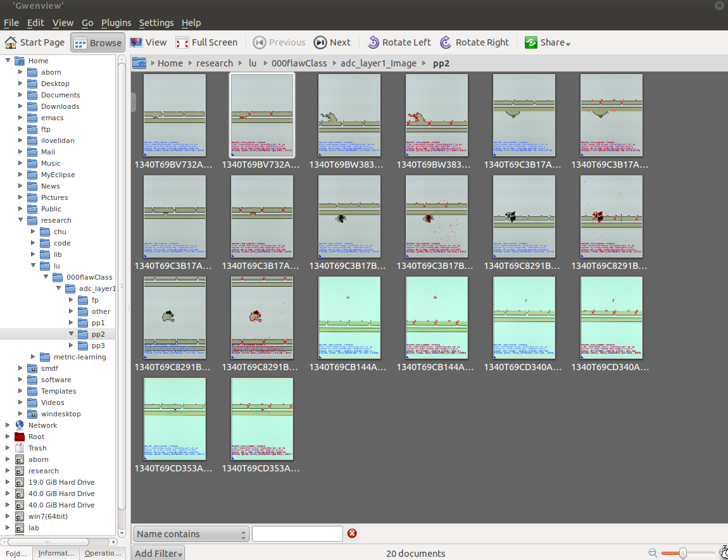Click the zoom-out magnifier icon
The image size is (728, 560).
[x=653, y=554]
